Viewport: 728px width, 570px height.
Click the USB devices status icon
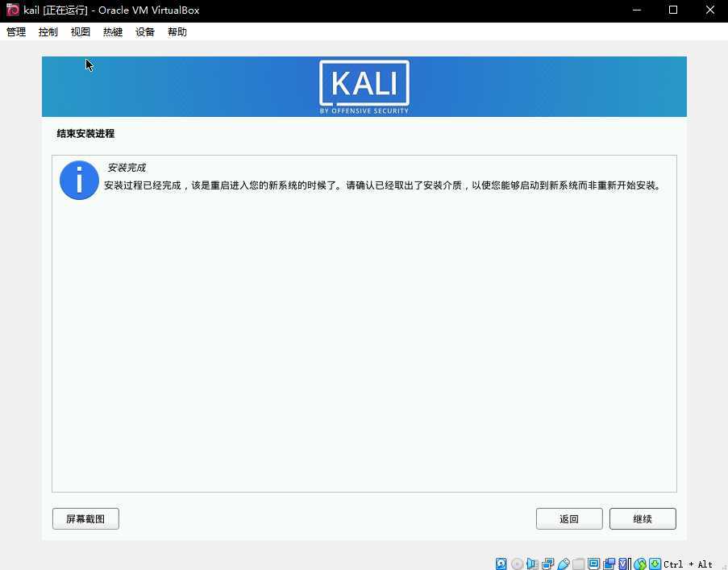point(564,564)
